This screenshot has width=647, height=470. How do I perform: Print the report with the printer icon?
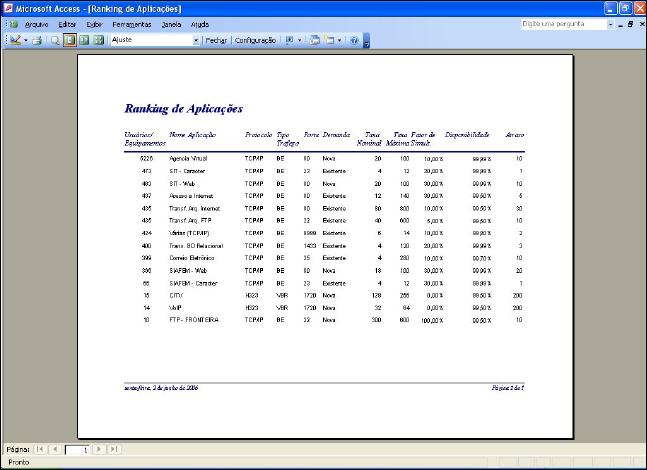pos(37,40)
